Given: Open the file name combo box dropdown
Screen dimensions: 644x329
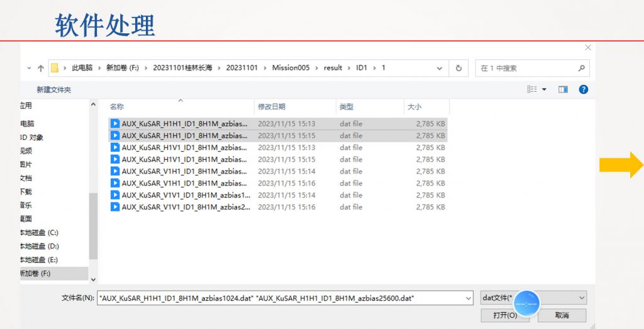Looking at the screenshot, I should click(467, 298).
